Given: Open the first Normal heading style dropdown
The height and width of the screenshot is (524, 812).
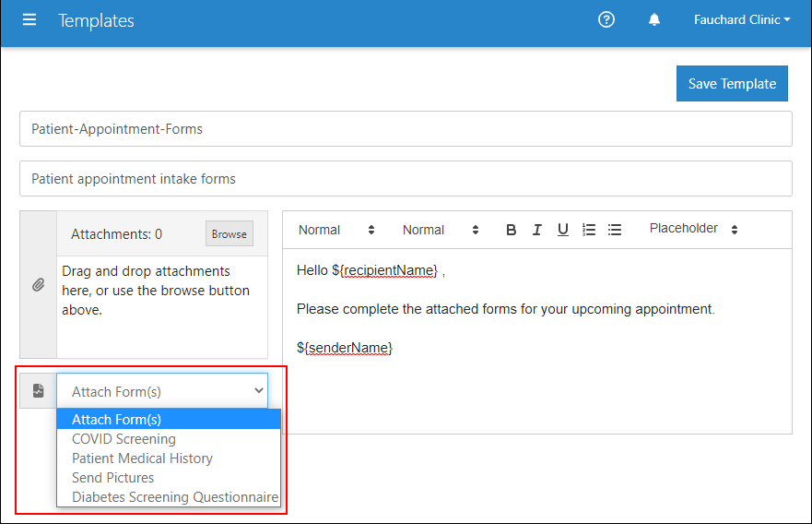Looking at the screenshot, I should click(x=336, y=230).
